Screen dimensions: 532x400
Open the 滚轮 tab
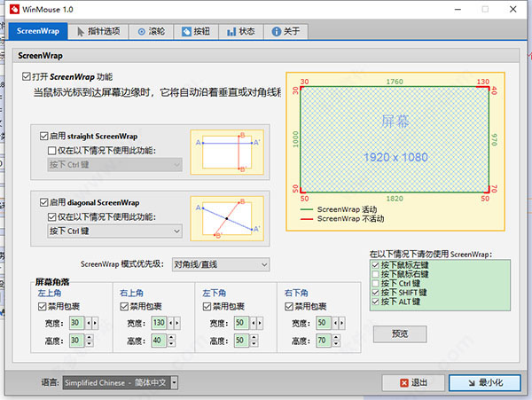tap(152, 32)
